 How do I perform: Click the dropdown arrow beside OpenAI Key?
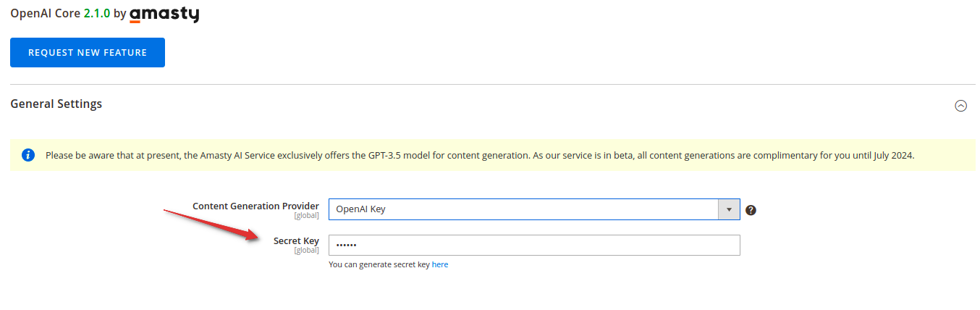coord(729,209)
